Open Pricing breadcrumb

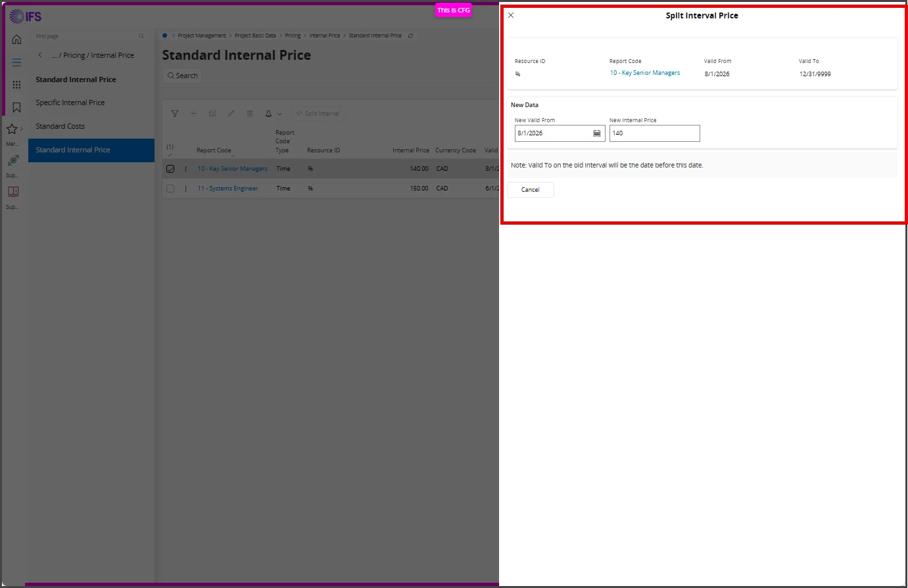[x=293, y=35]
